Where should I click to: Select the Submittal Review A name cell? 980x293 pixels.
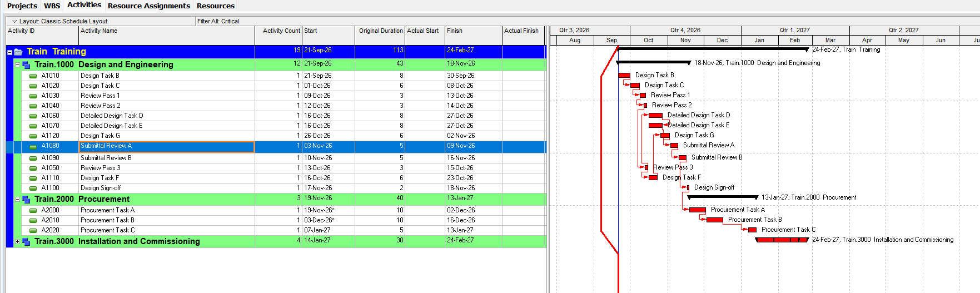tap(167, 146)
